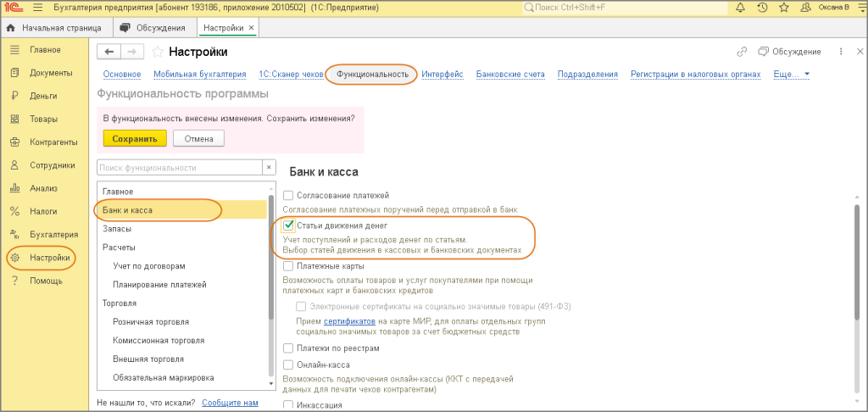Viewport: 868px width, 412px height.
Task: Enable Платежные карты checkbox
Action: pyautogui.click(x=288, y=266)
